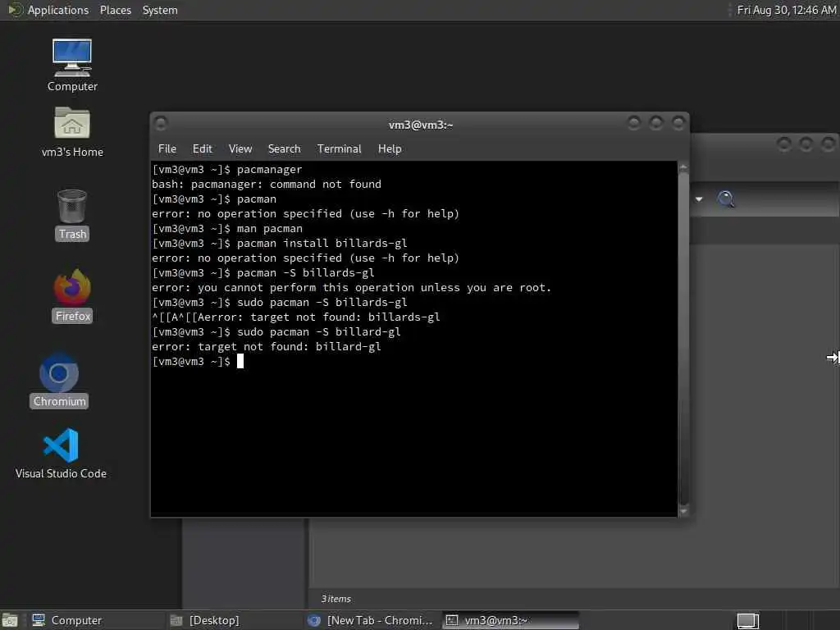Click 'pacmanager: command not found' line
840x630 pixels.
pyautogui.click(x=267, y=185)
